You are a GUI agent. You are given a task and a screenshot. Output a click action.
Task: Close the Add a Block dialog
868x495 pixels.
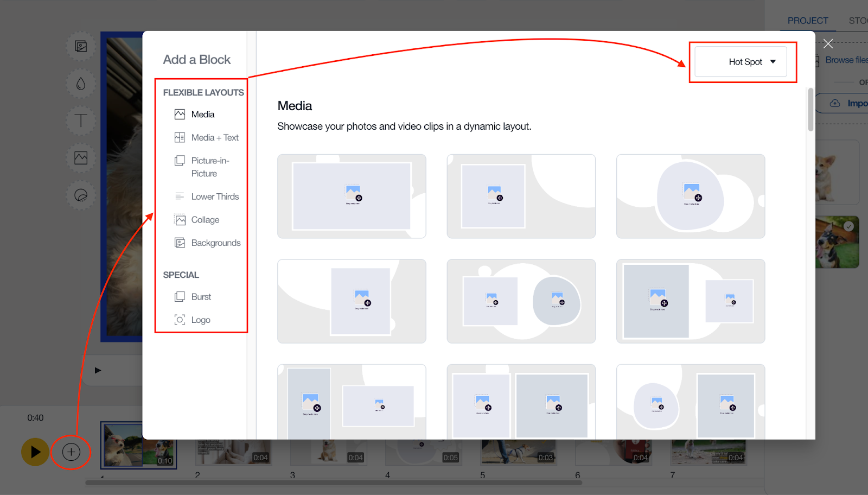click(x=828, y=44)
